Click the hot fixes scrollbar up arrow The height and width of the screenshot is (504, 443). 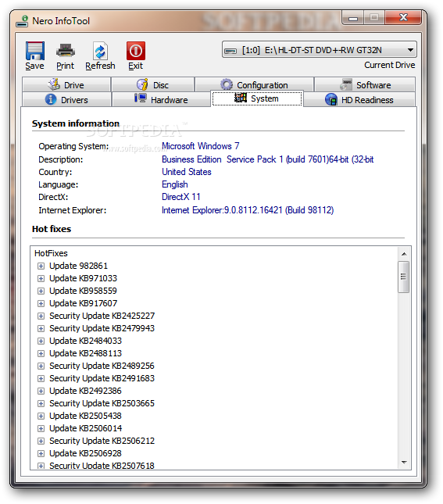pyautogui.click(x=404, y=254)
